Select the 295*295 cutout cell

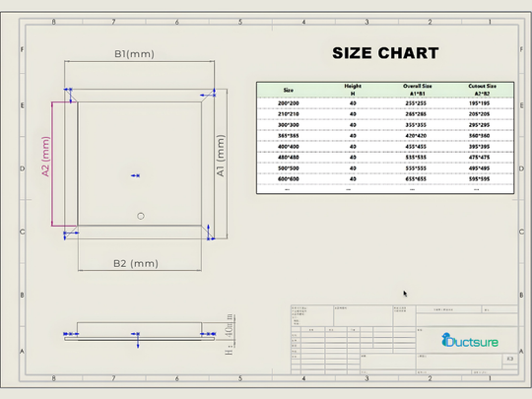(479, 125)
